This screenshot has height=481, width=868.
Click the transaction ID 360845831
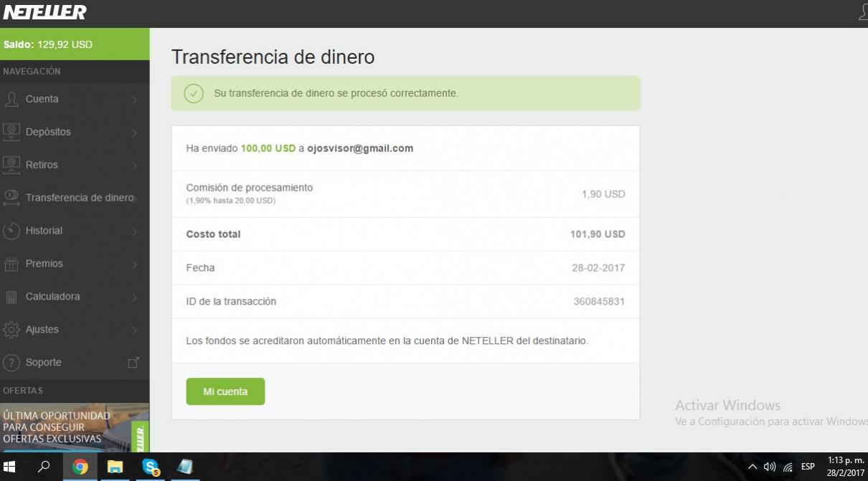point(599,302)
